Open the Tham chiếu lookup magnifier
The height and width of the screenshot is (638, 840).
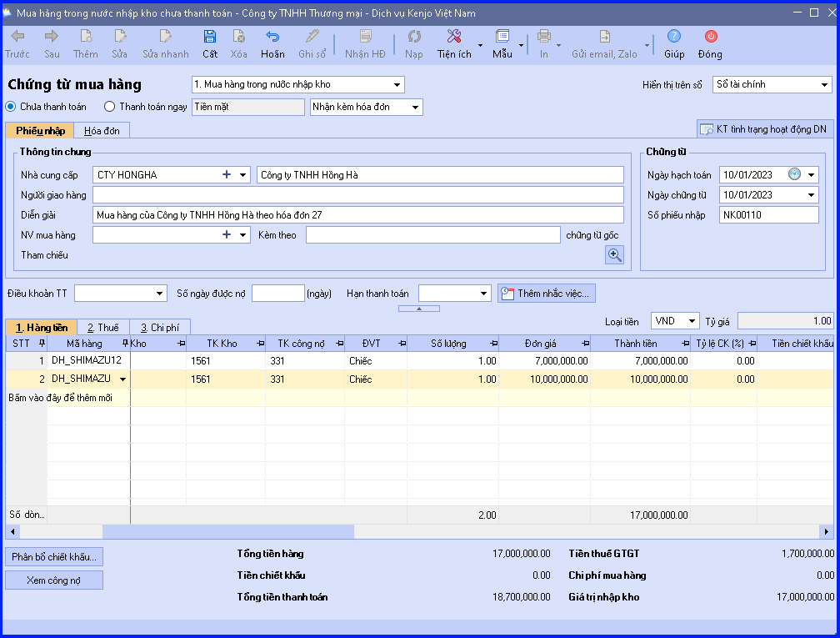614,255
